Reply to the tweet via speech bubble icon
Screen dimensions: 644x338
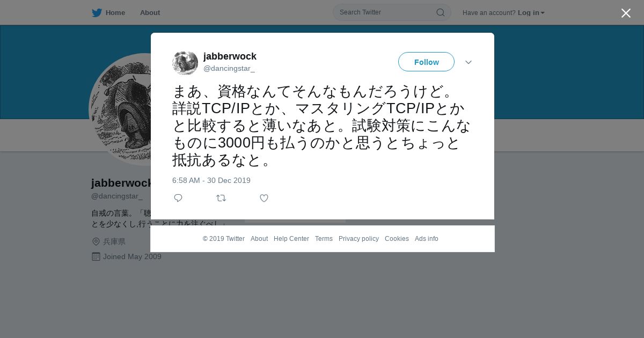click(x=178, y=198)
